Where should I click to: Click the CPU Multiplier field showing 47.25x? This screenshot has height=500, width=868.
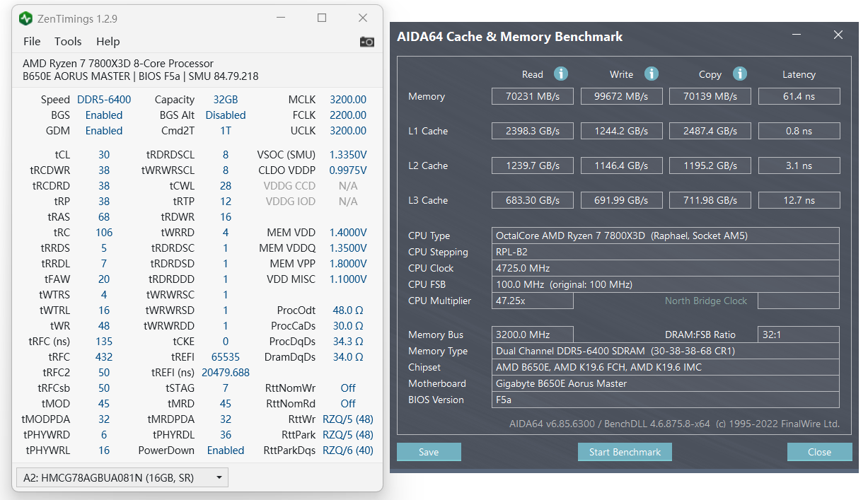pyautogui.click(x=533, y=301)
